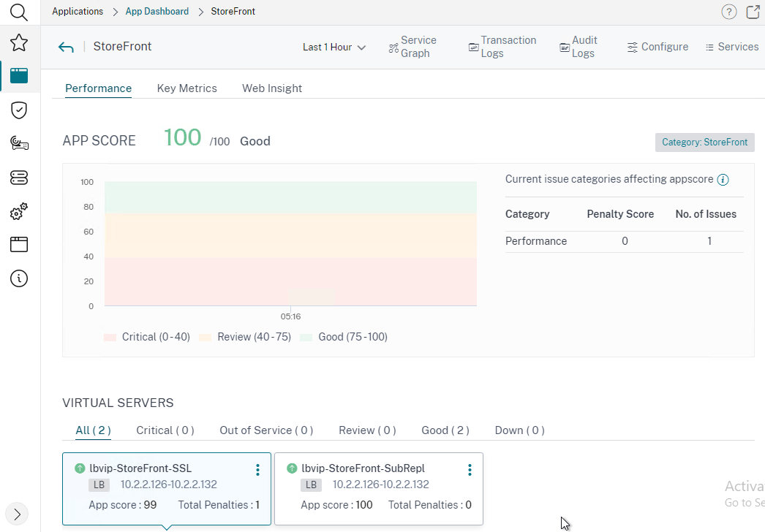Viewport: 765px width, 532px height.
Task: Open Transaction Logs
Action: 502,47
